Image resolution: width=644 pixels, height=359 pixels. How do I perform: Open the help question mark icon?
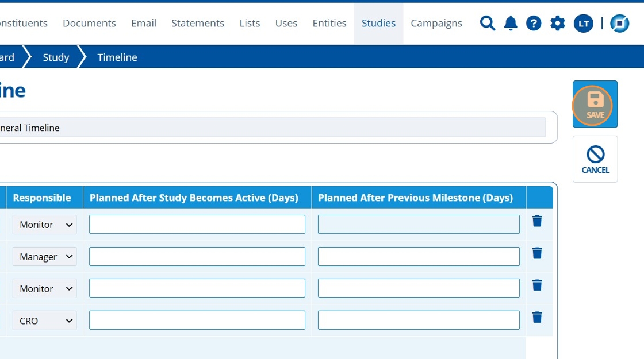pyautogui.click(x=534, y=23)
